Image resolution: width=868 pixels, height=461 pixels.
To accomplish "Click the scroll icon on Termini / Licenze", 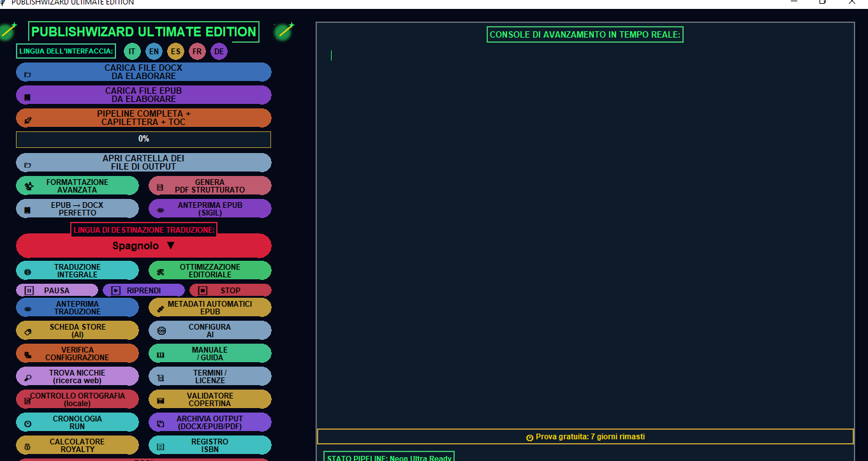I will [x=160, y=378].
